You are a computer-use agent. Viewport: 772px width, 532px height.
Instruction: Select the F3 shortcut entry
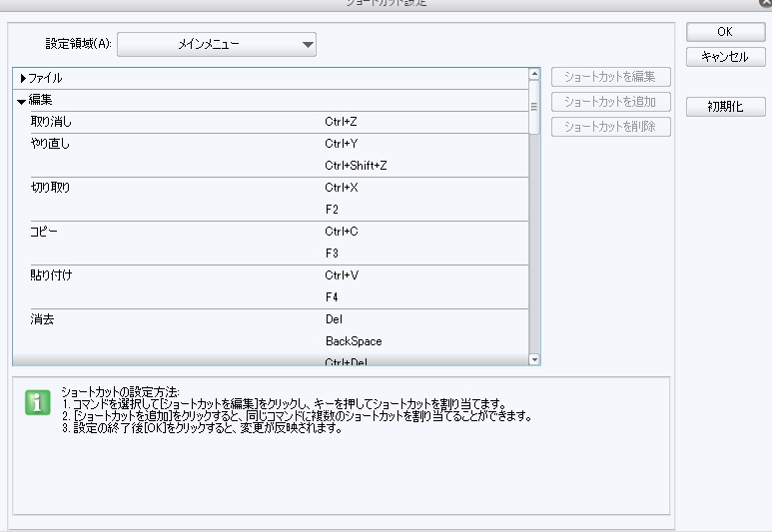coord(332,254)
